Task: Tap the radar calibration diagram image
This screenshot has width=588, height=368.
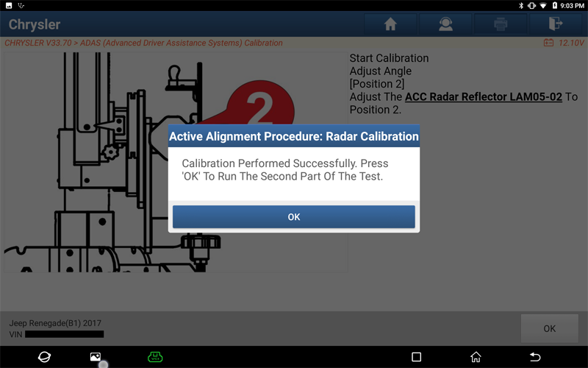Action: click(176, 162)
